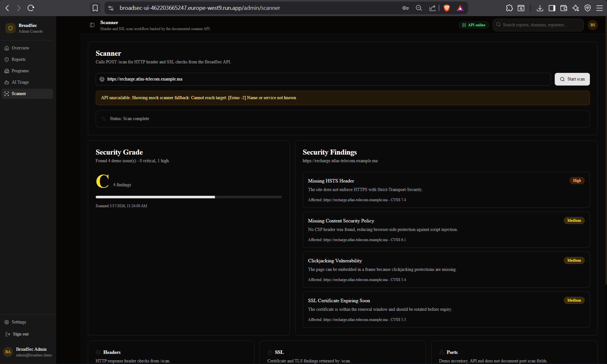The image size is (607, 364).
Task: Open Leo AI sparkle icon
Action: pos(576,8)
